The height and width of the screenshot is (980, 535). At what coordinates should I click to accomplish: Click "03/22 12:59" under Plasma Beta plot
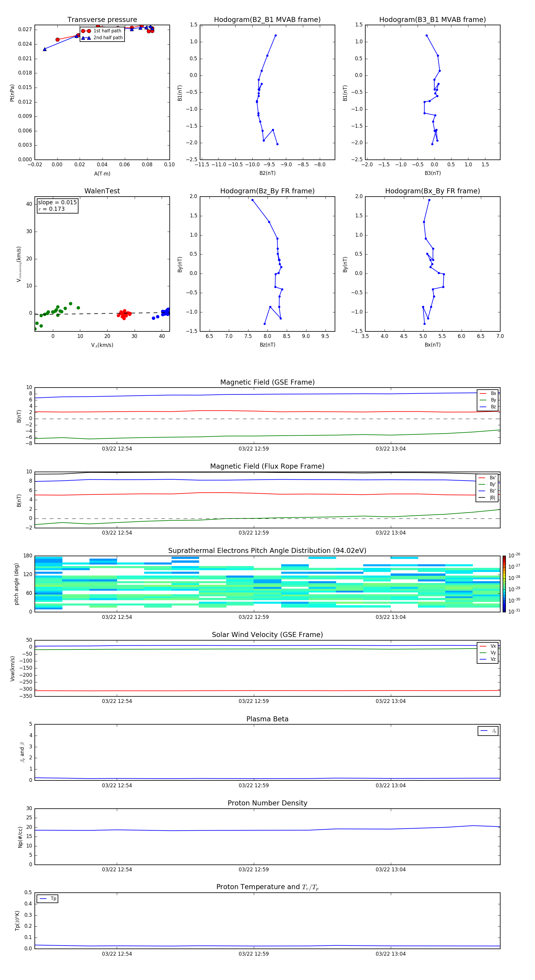[x=254, y=785]
